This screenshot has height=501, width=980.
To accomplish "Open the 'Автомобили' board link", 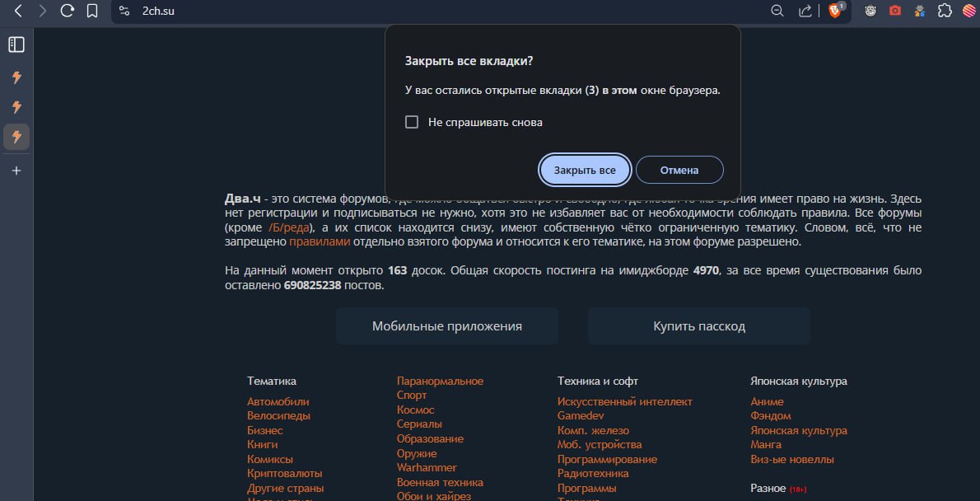I will [278, 401].
